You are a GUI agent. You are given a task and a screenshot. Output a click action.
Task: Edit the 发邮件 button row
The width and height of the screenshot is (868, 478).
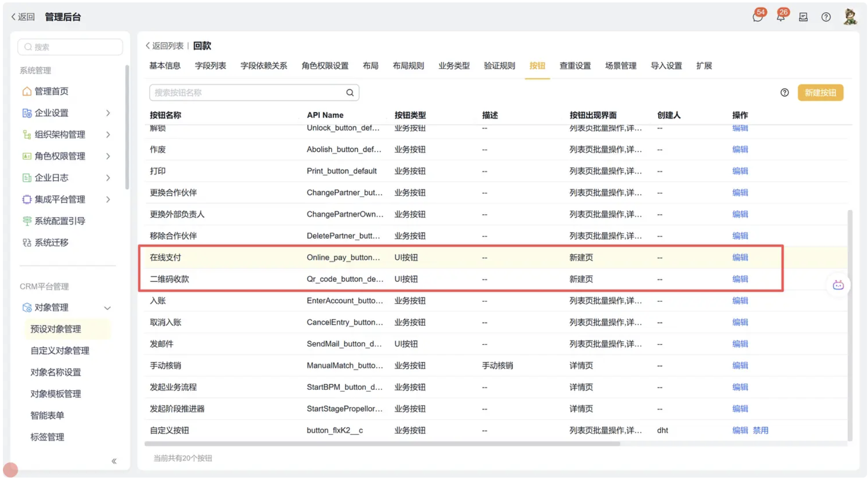tap(740, 344)
